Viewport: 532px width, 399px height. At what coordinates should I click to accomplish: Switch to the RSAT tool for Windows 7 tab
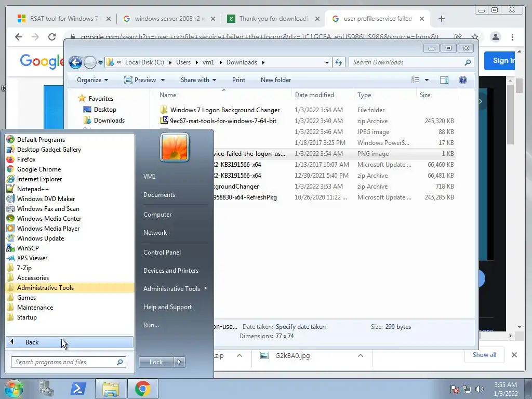pos(64,19)
